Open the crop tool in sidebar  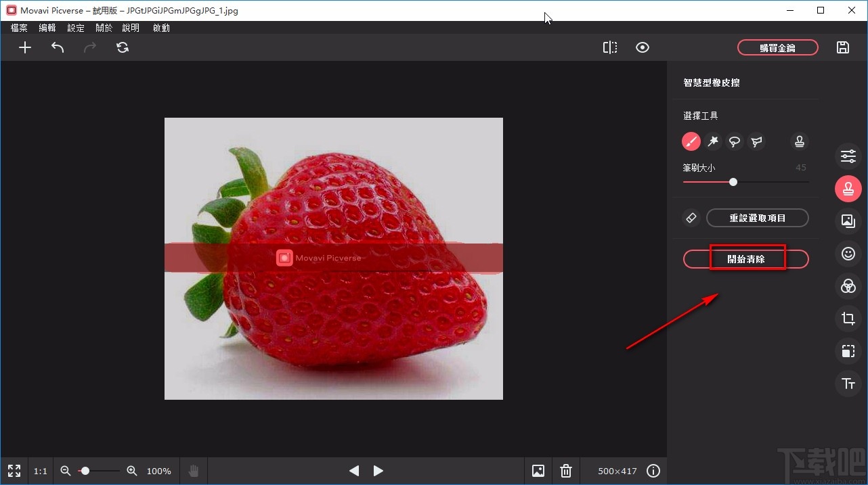[x=848, y=319]
